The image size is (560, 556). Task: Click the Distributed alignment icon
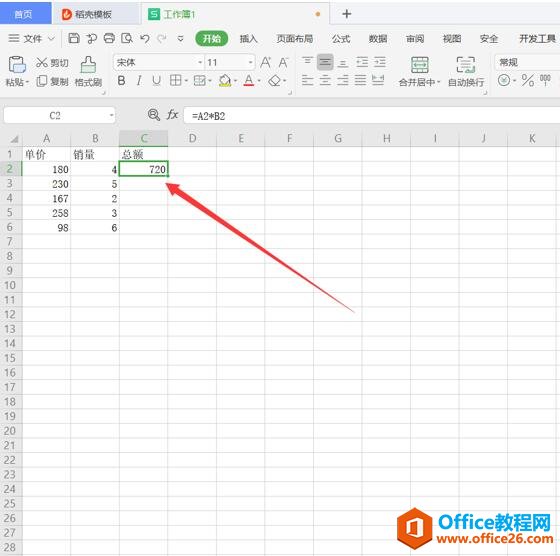(x=378, y=80)
